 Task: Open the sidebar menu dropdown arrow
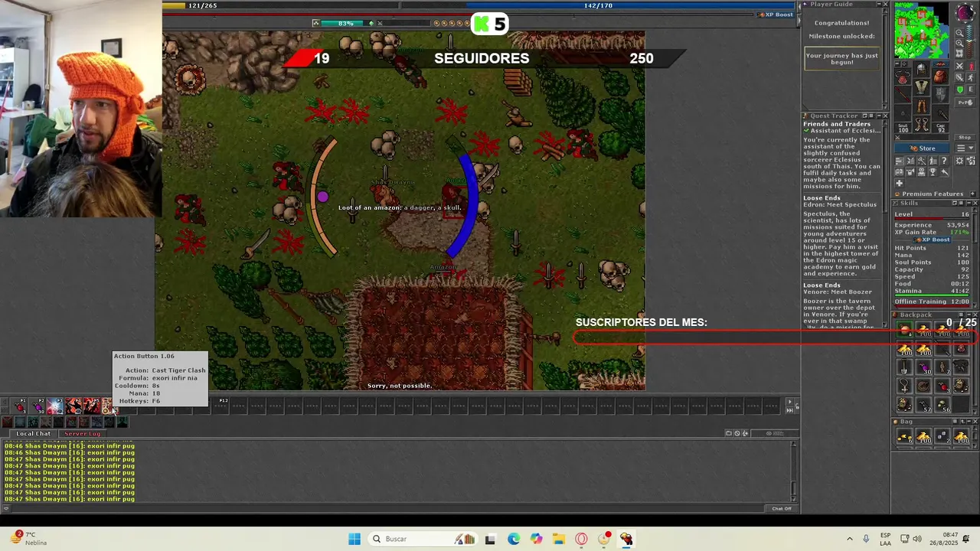[971, 148]
